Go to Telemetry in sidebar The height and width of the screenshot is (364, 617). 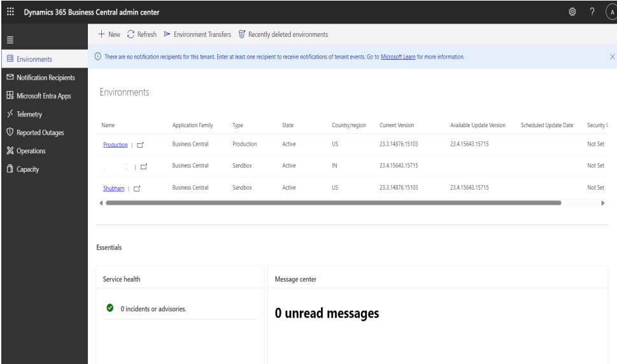(x=45, y=114)
